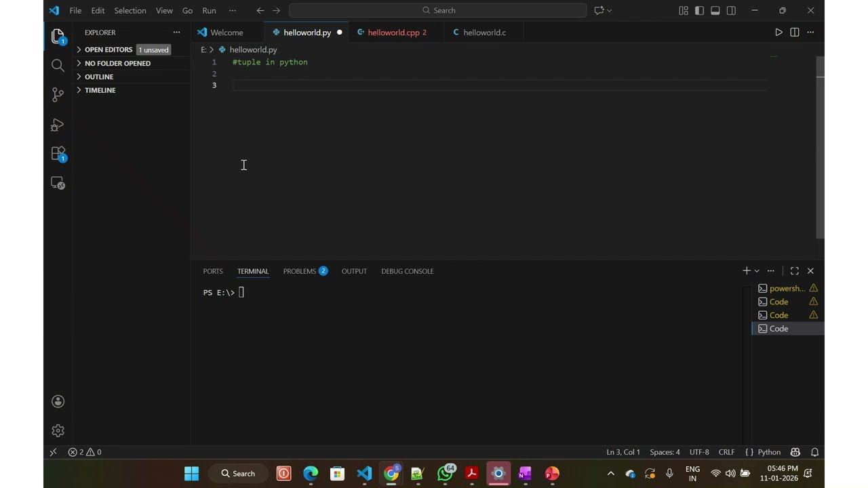Go back with the navigation arrow
Image resolution: width=868 pixels, height=488 pixels.
[x=260, y=10]
